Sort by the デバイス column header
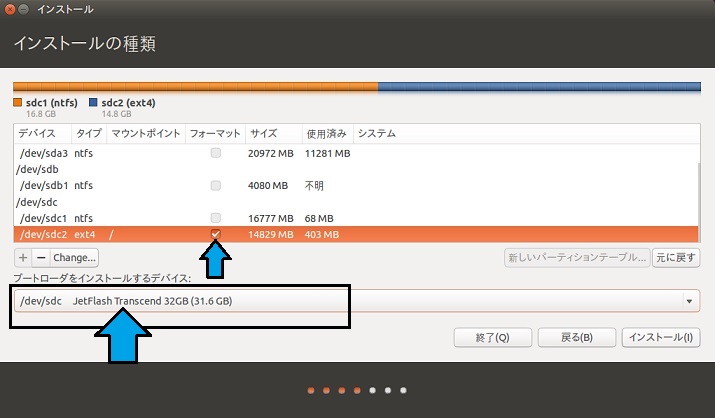The width and height of the screenshot is (715, 418). tap(37, 133)
